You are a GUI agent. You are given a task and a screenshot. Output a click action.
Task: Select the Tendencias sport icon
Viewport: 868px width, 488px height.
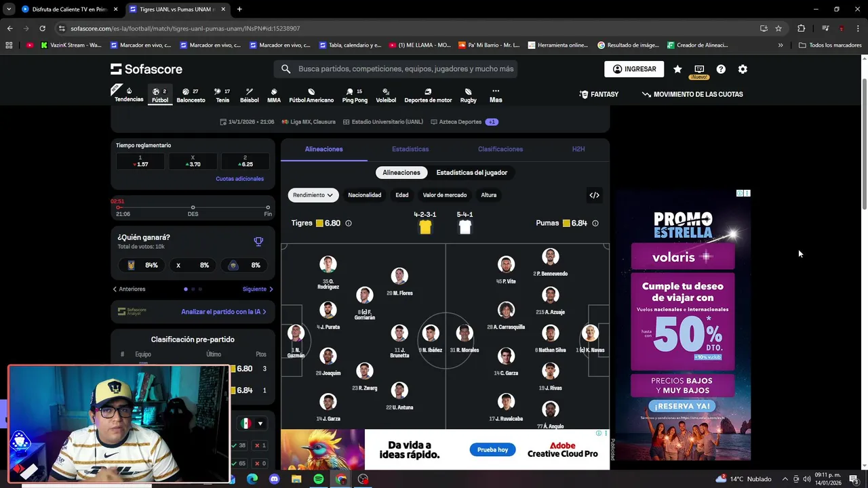coord(129,94)
